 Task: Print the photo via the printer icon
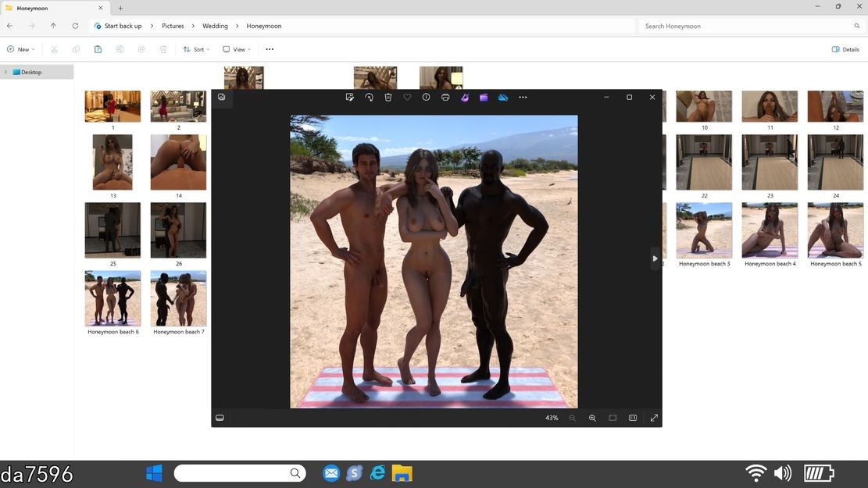pos(445,98)
